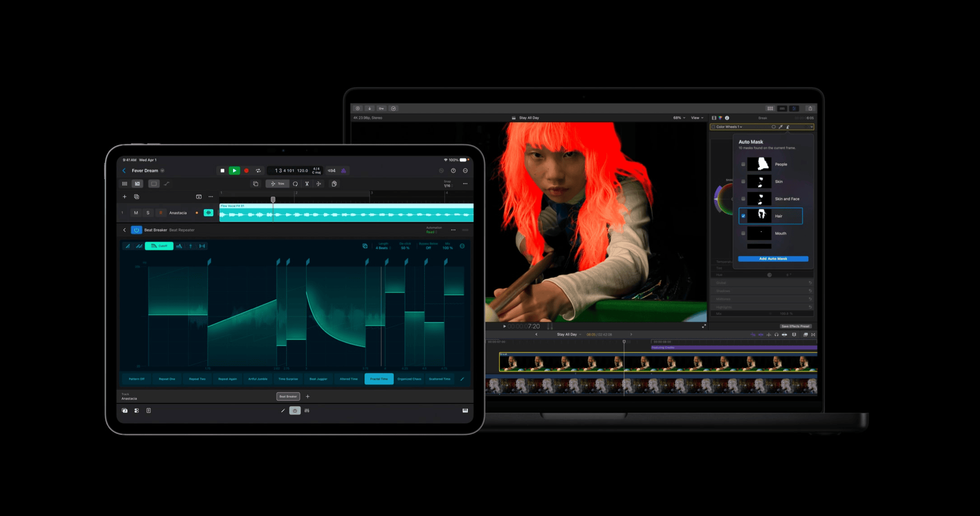Tick the Skin and Face mask checkbox
The width and height of the screenshot is (980, 516).
coord(743,198)
